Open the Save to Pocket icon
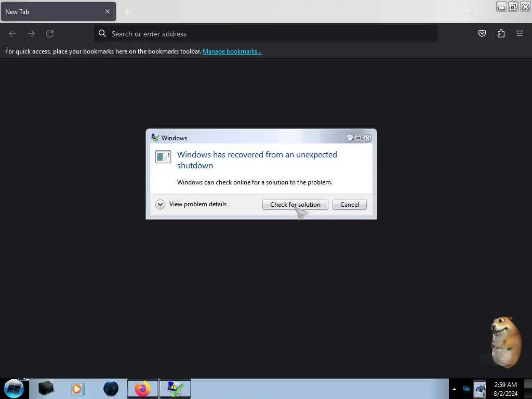Screen dimensions: 532x399 pos(482,33)
